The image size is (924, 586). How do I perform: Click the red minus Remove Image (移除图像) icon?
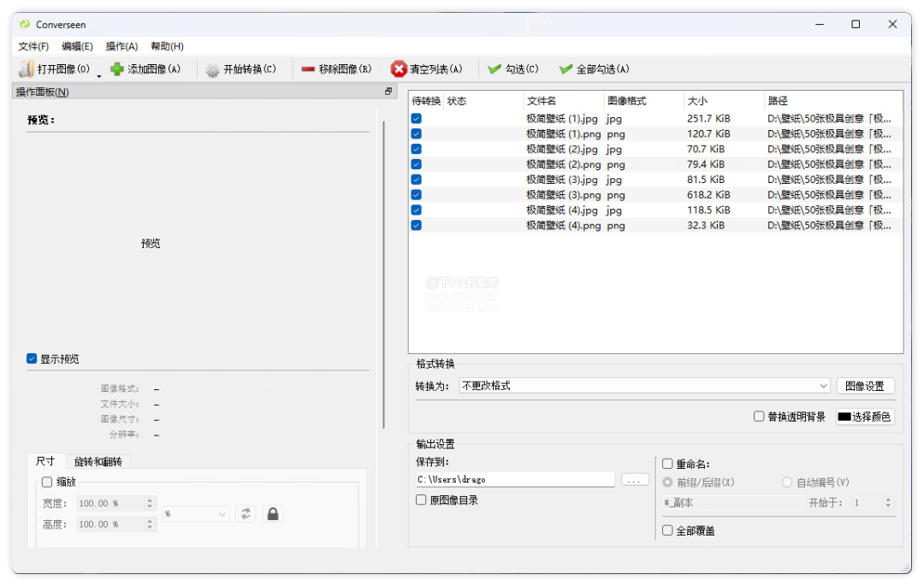click(x=308, y=69)
